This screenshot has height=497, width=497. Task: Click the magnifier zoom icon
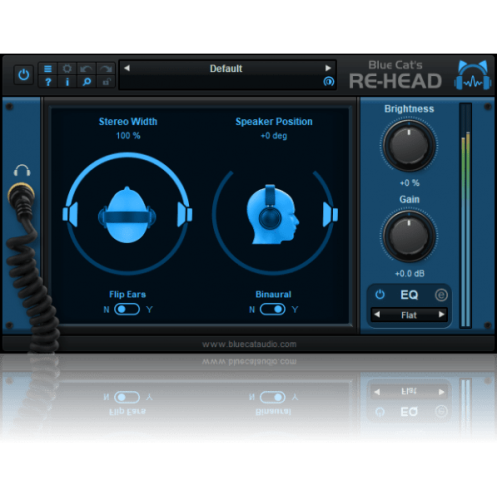pyautogui.click(x=86, y=81)
